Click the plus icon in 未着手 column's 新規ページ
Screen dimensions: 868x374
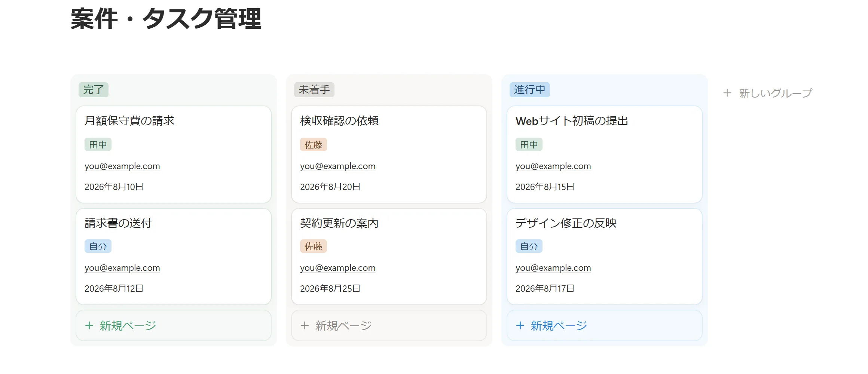305,325
